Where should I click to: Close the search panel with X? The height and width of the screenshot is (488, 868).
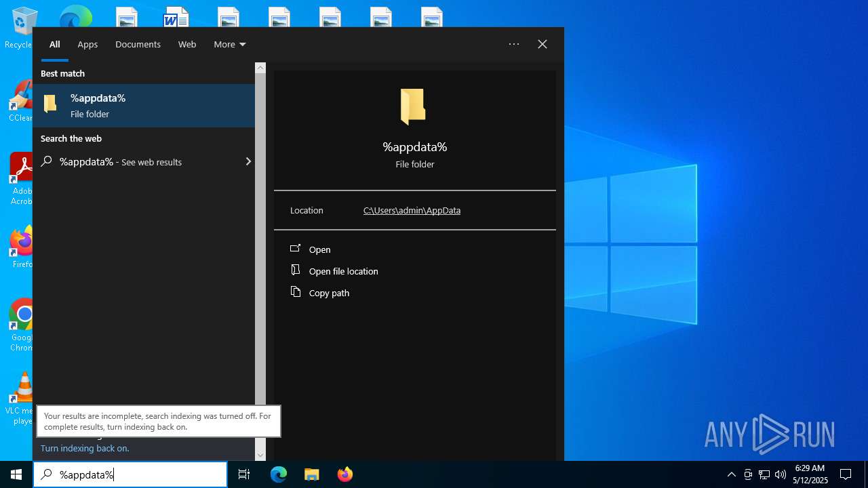coord(542,44)
